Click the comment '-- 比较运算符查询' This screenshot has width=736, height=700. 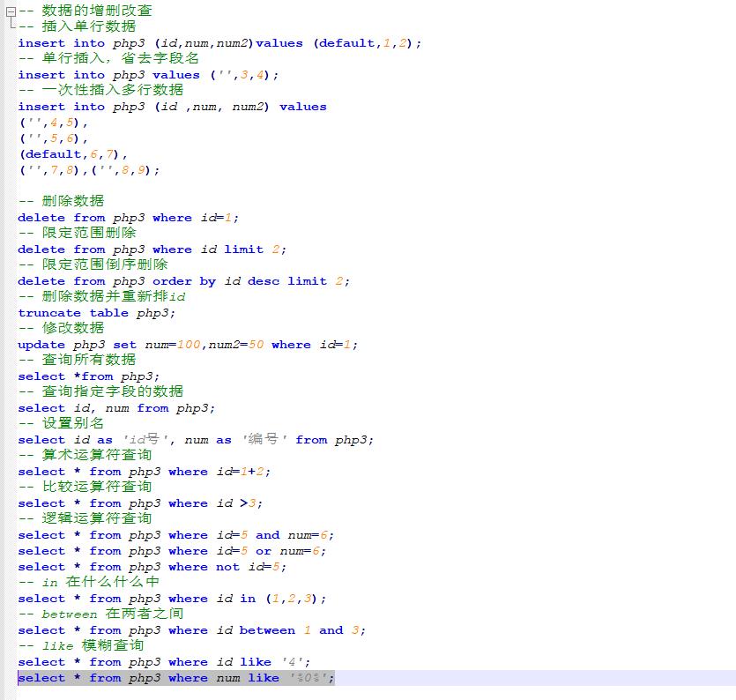[85, 487]
